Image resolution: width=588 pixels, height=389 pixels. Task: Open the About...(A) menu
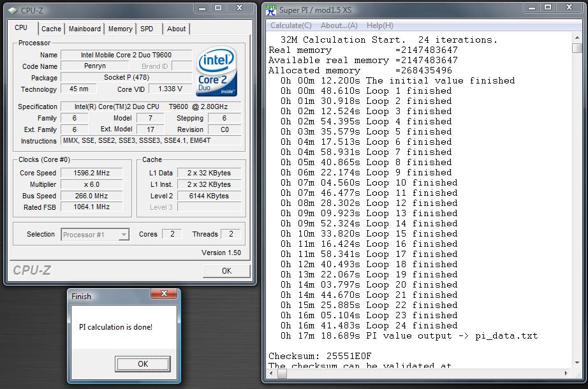click(x=339, y=26)
